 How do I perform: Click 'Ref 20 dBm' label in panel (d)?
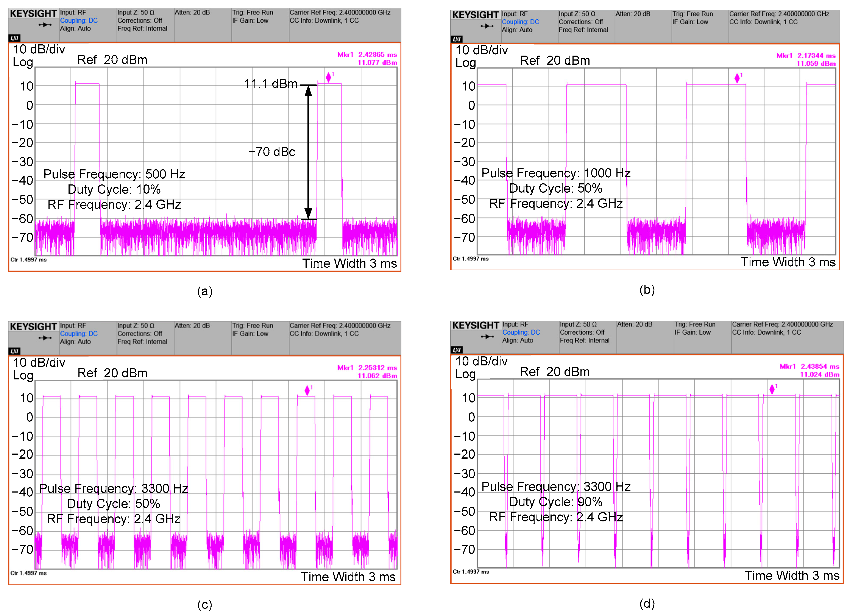(554, 372)
